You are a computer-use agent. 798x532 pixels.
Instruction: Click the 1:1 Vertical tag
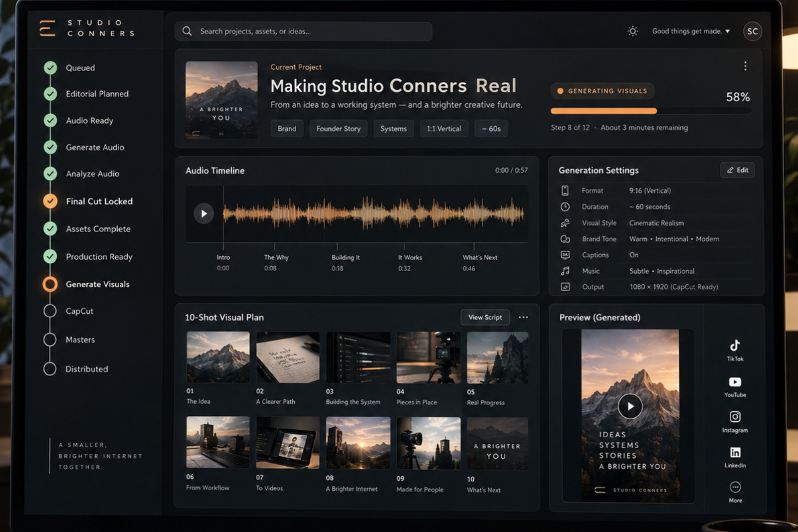point(444,129)
